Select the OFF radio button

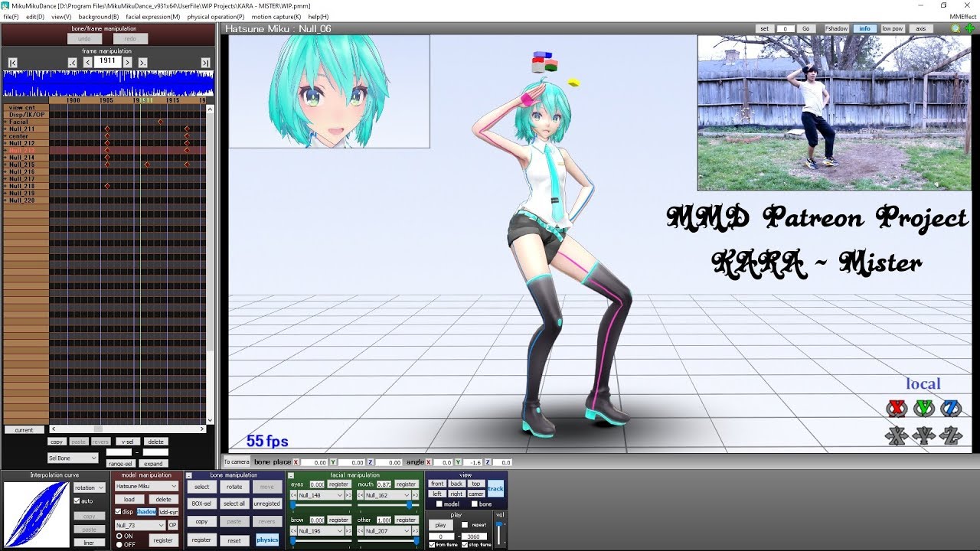119,544
